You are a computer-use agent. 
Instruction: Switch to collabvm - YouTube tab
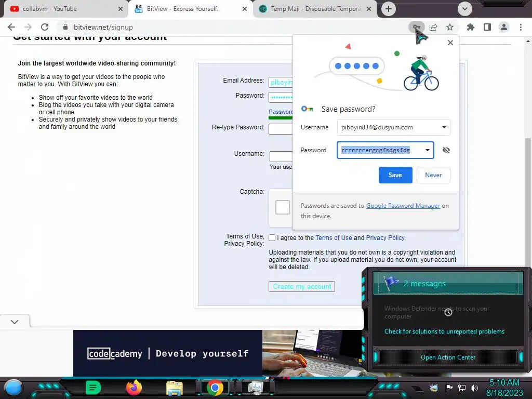tap(63, 9)
